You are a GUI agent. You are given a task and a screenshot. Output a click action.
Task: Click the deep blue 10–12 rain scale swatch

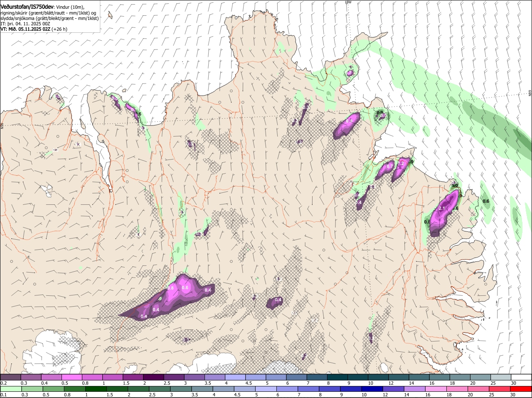[x=372, y=389]
